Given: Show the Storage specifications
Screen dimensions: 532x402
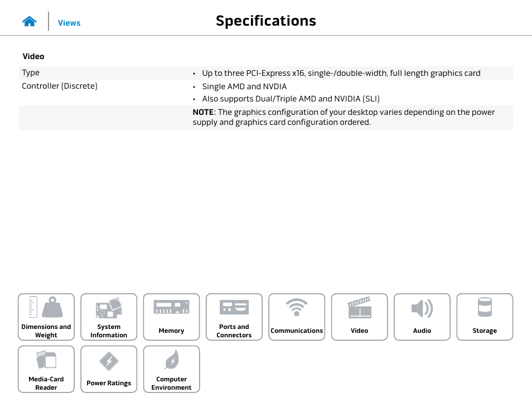Looking at the screenshot, I should pyautogui.click(x=485, y=317).
